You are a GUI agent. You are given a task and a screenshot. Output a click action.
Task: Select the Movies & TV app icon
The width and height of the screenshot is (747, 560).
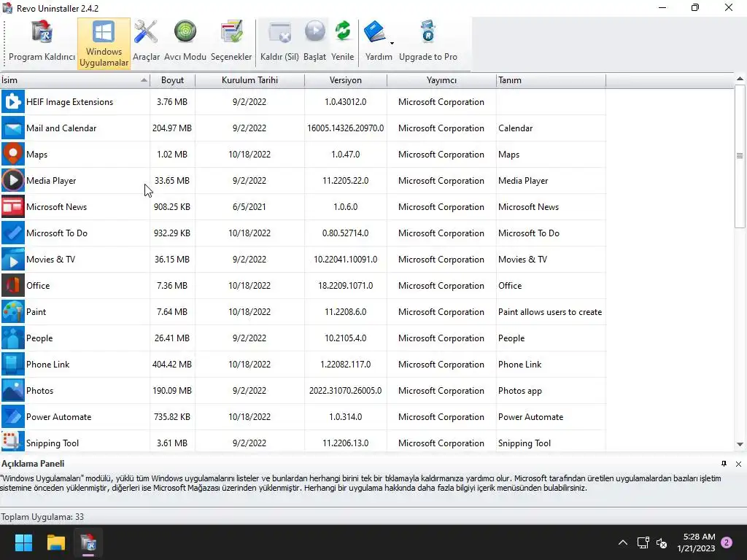(13, 259)
